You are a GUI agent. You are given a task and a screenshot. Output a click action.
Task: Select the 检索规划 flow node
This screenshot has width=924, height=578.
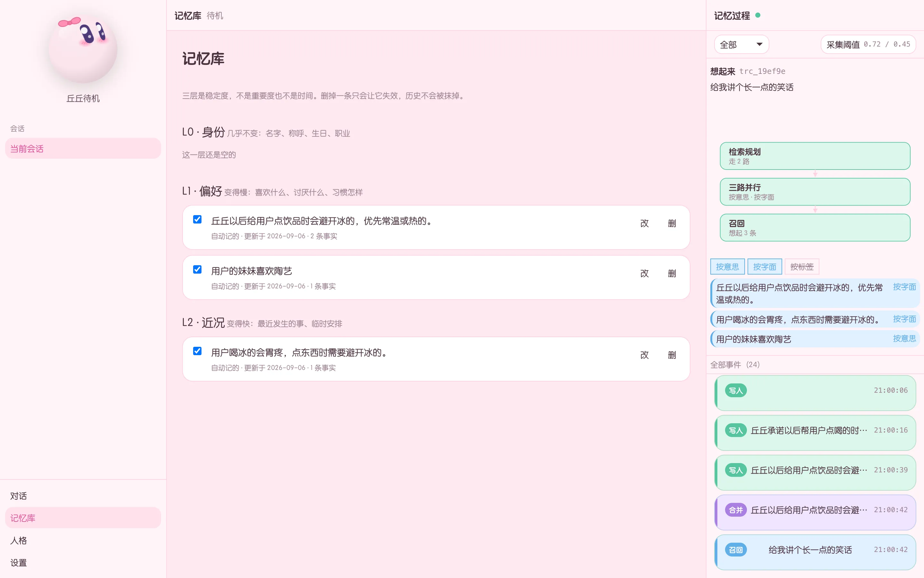[815, 156]
